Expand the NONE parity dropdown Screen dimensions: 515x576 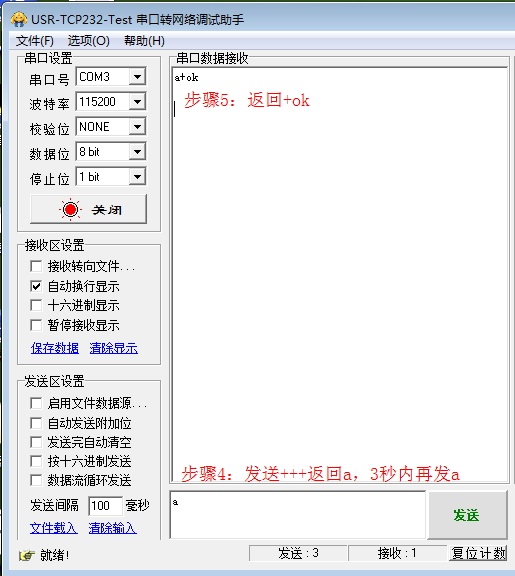click(137, 127)
